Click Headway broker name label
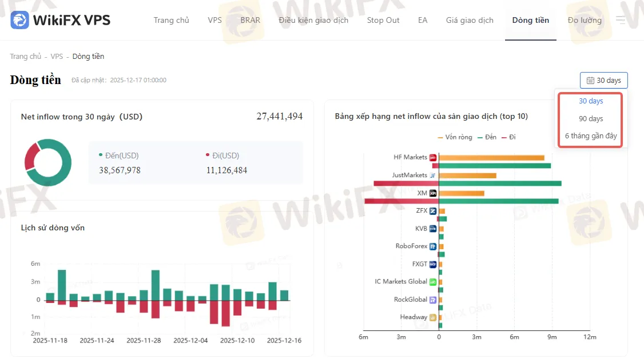The image size is (644, 363). (x=414, y=317)
